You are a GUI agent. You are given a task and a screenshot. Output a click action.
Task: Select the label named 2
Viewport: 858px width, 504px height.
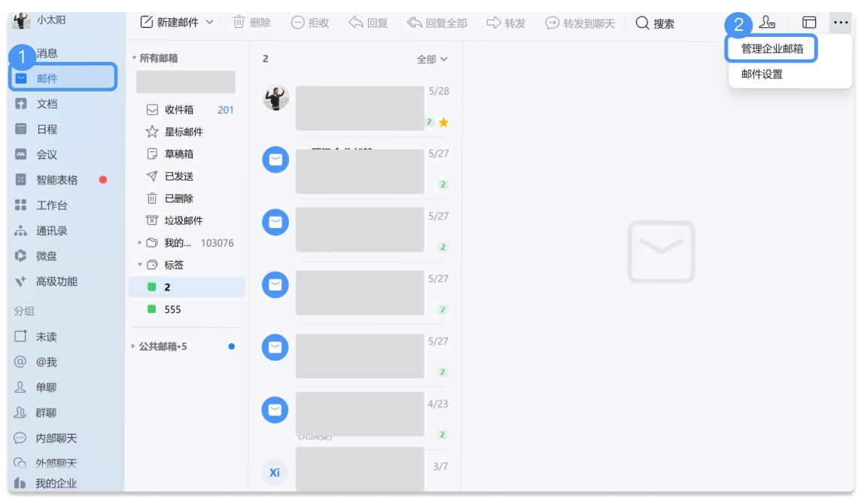[x=187, y=287]
